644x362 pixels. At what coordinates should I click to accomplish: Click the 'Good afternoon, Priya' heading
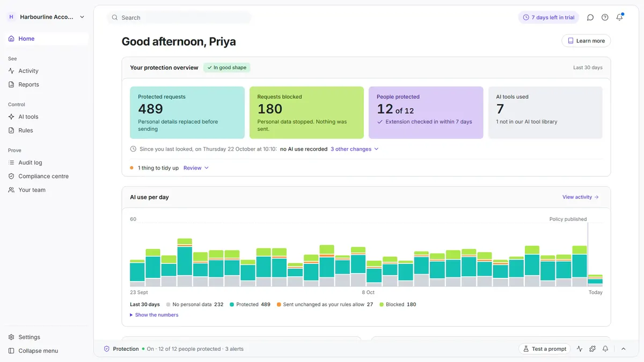[179, 41]
